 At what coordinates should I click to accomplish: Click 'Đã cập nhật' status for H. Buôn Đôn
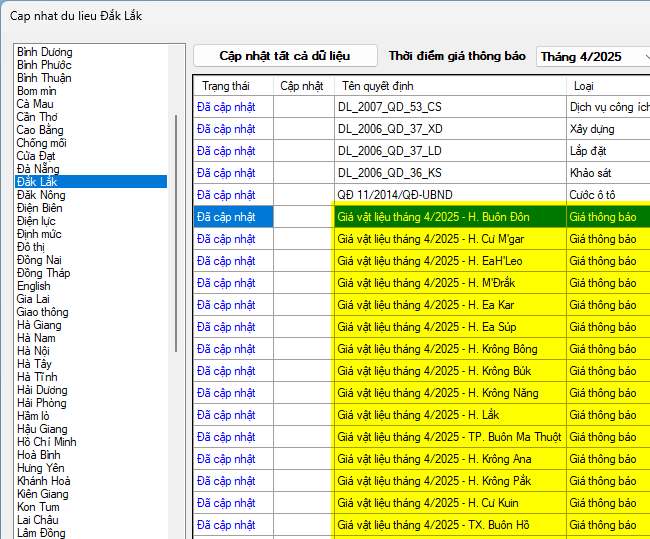click(233, 217)
